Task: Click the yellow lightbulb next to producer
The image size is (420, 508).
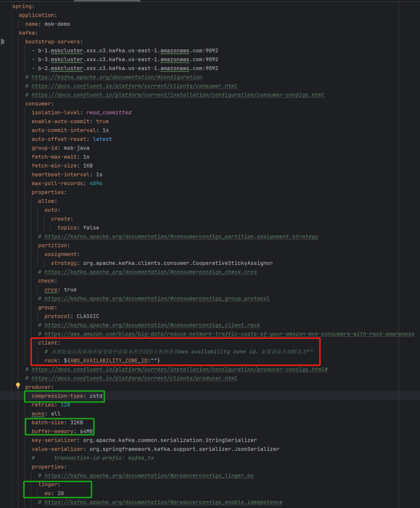Action: pyautogui.click(x=18, y=385)
